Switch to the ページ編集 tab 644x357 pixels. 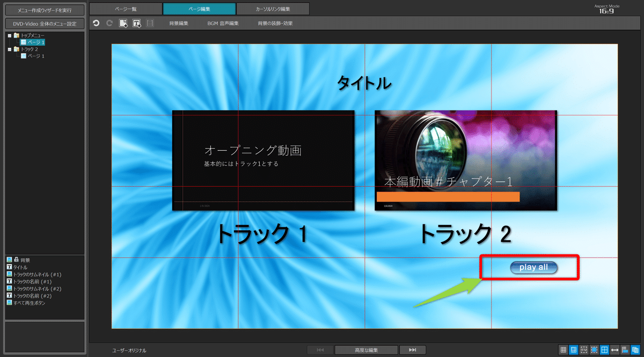click(x=199, y=9)
